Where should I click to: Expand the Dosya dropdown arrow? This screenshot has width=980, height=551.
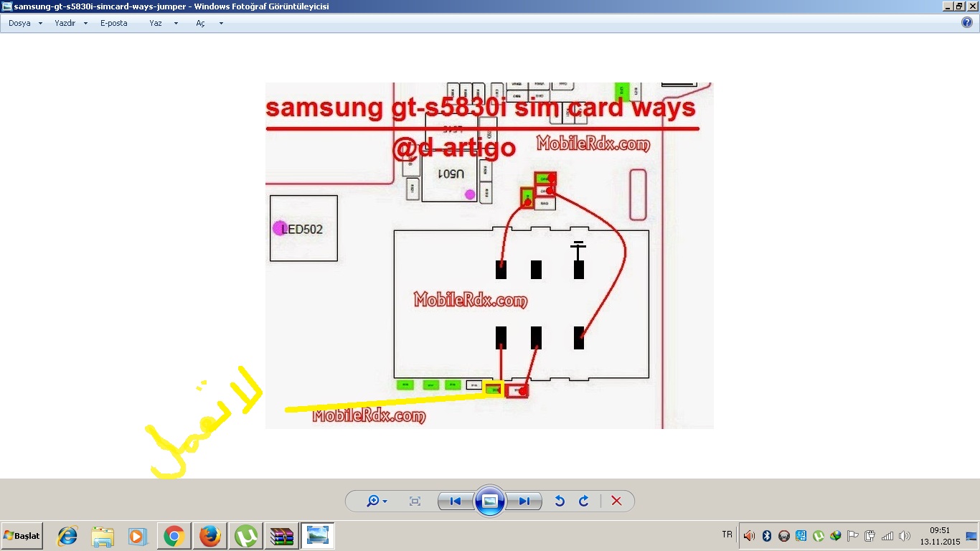pyautogui.click(x=40, y=24)
